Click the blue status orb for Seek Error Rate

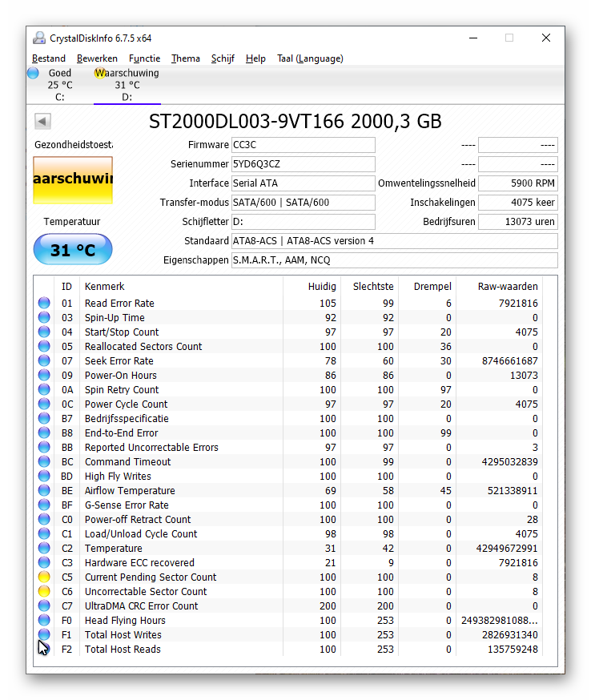[x=44, y=361]
